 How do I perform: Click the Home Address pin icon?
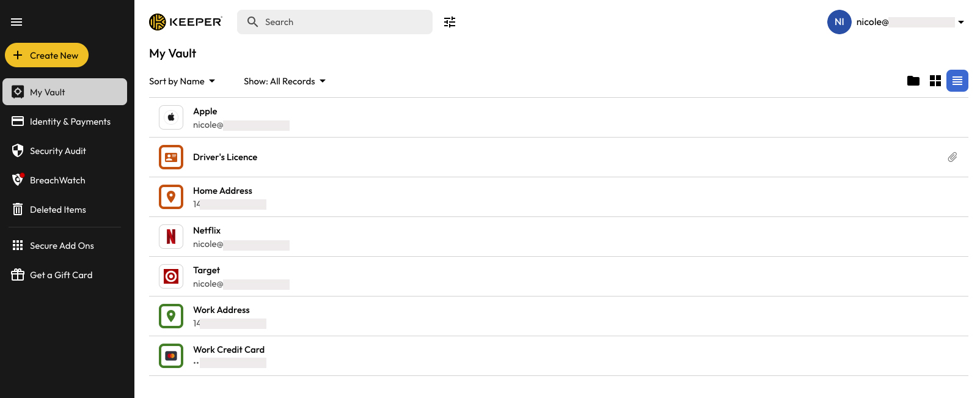point(171,197)
